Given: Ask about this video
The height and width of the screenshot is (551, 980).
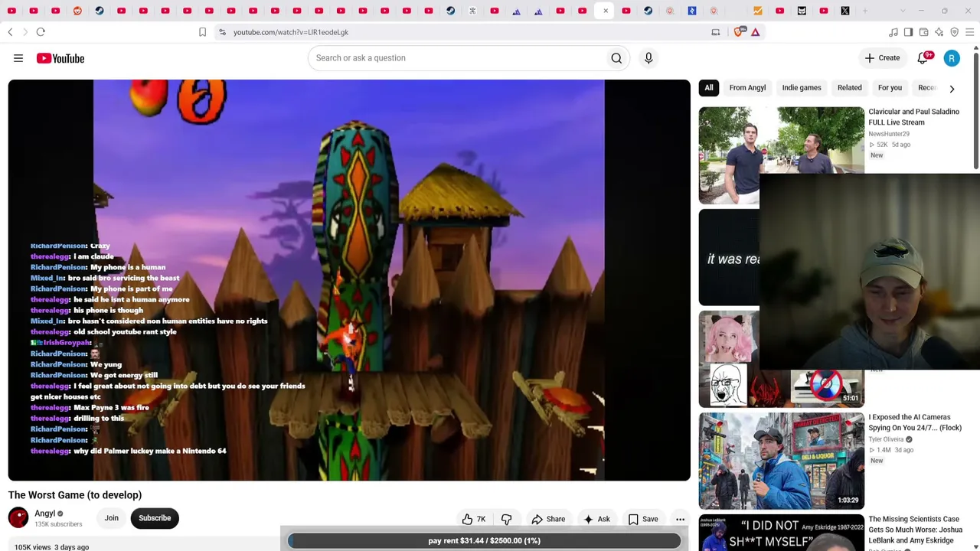Looking at the screenshot, I should click(x=596, y=519).
